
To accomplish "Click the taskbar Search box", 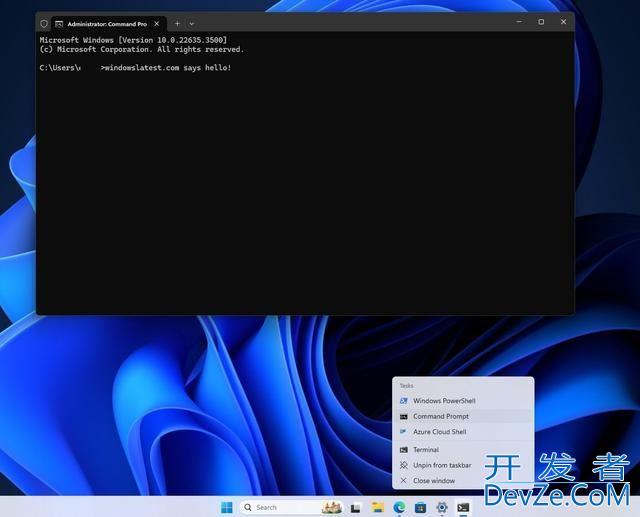I will coord(291,507).
